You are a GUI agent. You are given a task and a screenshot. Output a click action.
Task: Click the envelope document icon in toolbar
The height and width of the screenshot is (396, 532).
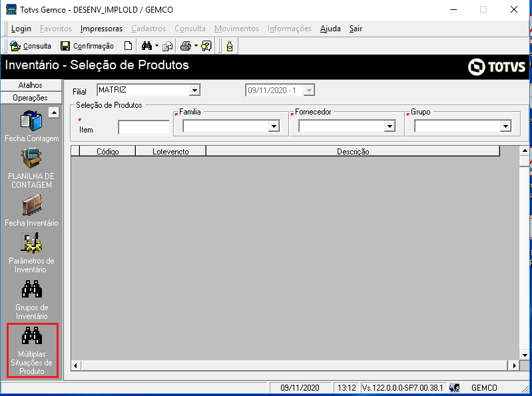click(x=167, y=46)
